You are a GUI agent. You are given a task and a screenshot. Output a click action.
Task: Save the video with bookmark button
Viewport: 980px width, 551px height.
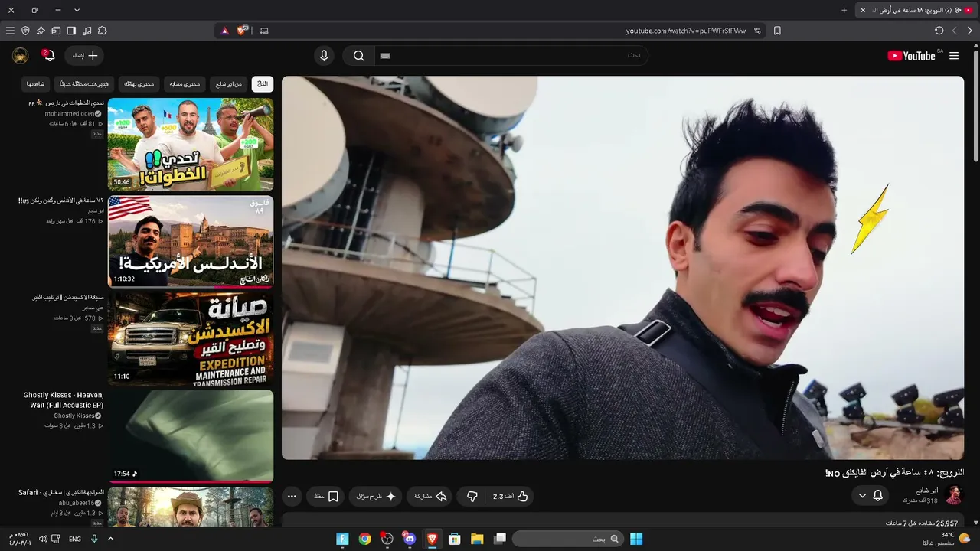click(325, 497)
